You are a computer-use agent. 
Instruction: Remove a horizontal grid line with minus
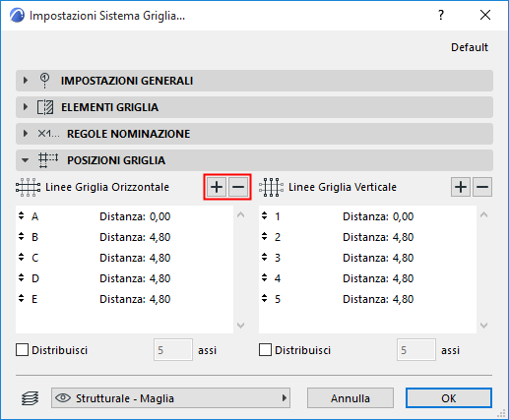point(238,187)
